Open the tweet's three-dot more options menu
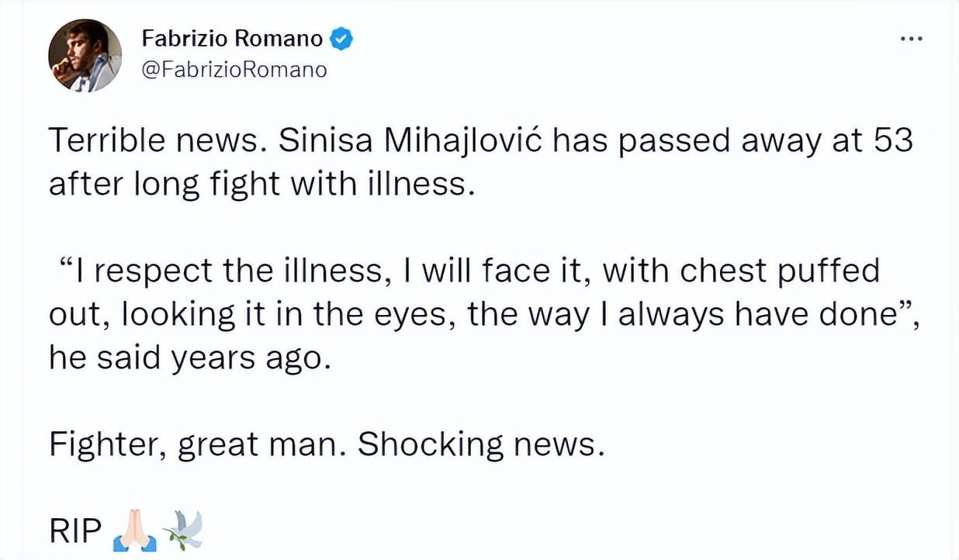959x560 pixels. [x=911, y=37]
